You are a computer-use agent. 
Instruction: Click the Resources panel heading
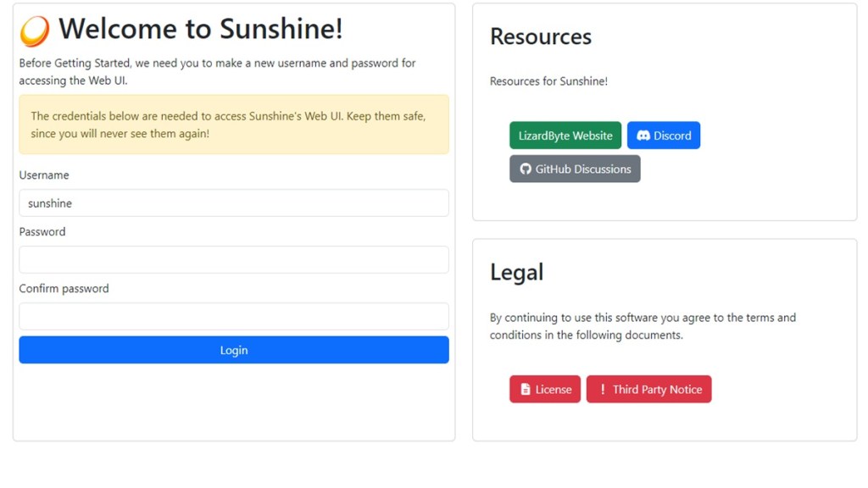pos(540,36)
